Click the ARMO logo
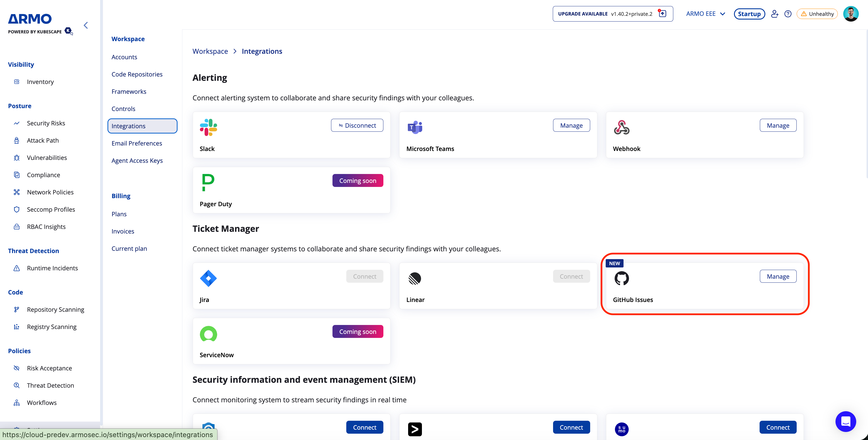Image resolution: width=868 pixels, height=440 pixels. click(30, 19)
